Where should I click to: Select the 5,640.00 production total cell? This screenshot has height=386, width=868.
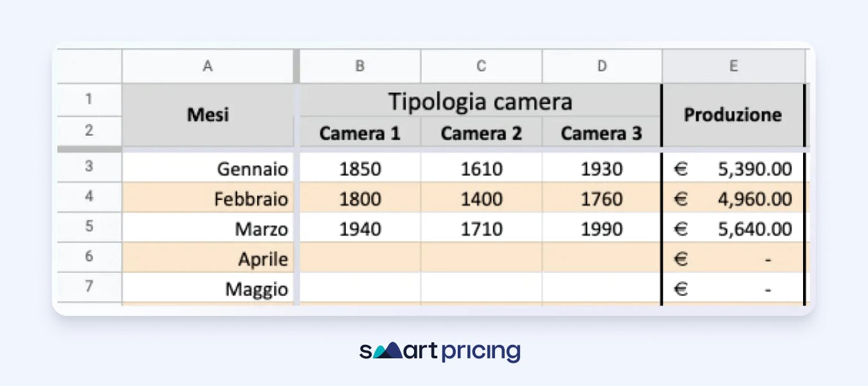(733, 228)
